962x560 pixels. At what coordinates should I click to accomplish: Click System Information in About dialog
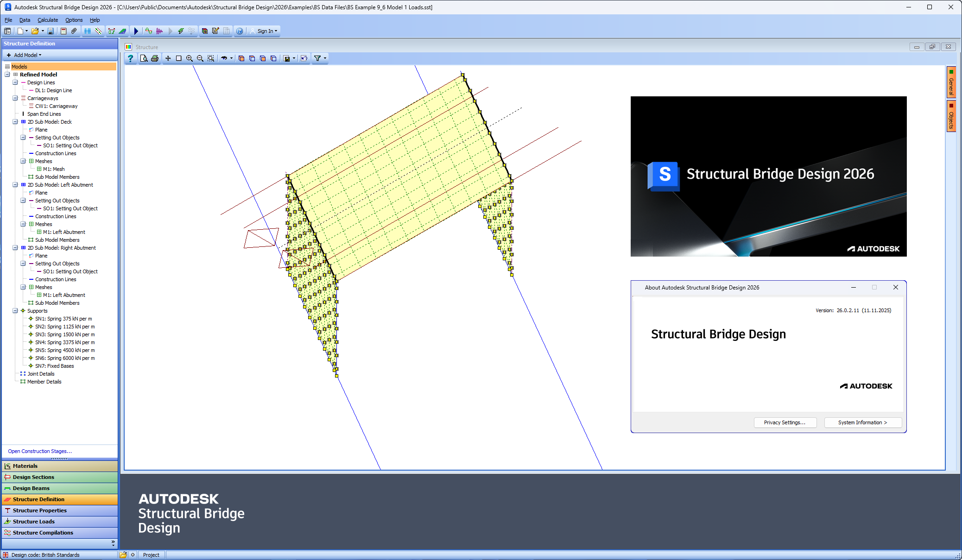click(x=862, y=422)
